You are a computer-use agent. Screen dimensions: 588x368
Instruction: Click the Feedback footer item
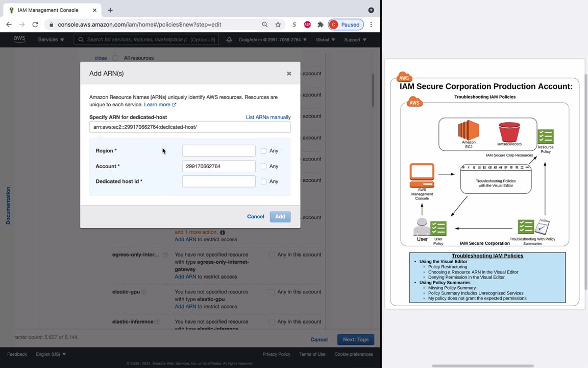(x=17, y=354)
